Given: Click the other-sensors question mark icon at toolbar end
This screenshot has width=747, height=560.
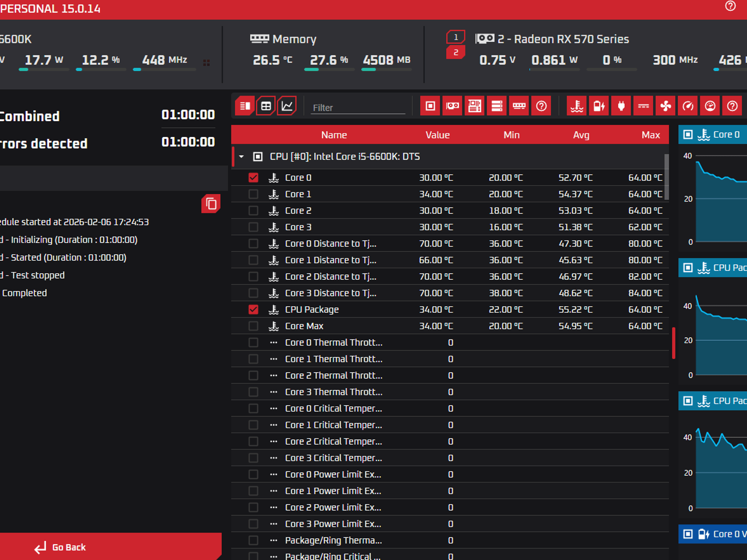Looking at the screenshot, I should (x=732, y=106).
